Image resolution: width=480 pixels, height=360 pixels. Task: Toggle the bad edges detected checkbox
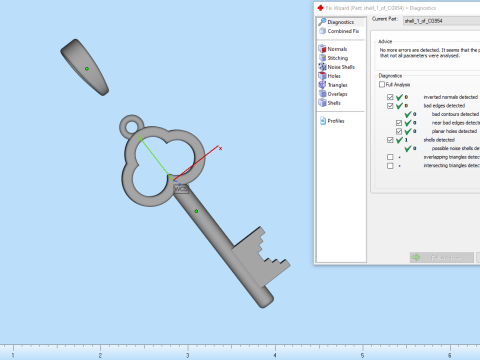(390, 106)
